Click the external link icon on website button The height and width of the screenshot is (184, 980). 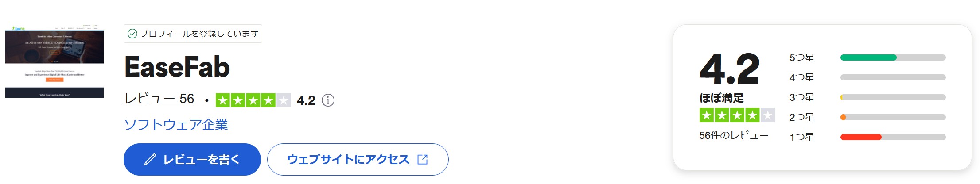pyautogui.click(x=423, y=159)
